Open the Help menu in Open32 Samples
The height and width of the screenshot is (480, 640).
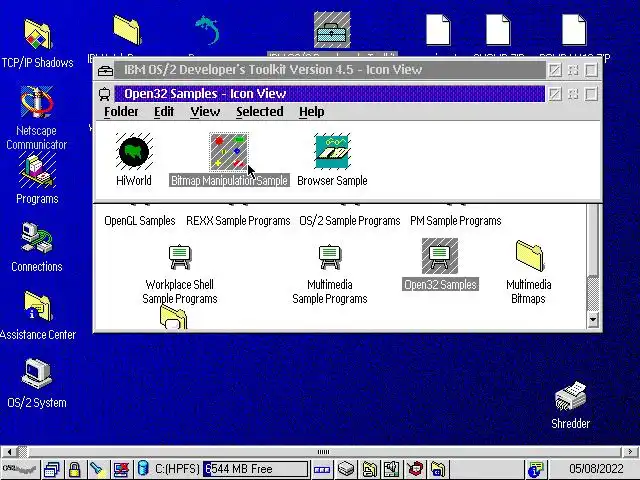(x=311, y=111)
